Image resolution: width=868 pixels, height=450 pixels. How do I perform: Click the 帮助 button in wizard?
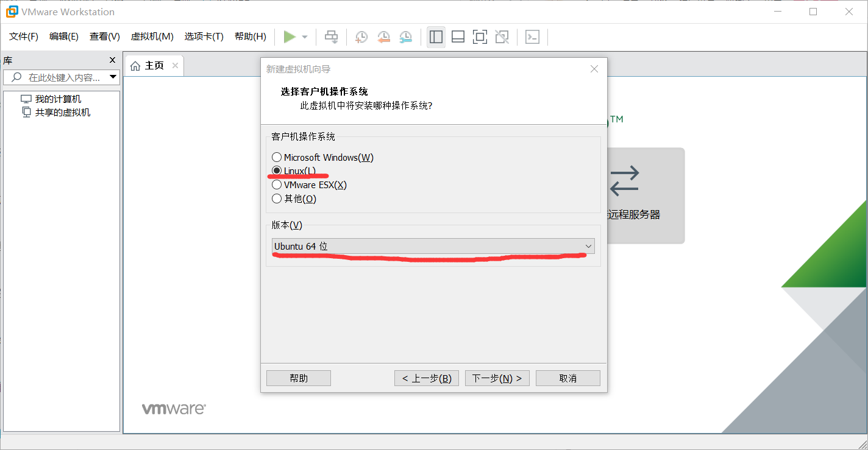[299, 378]
